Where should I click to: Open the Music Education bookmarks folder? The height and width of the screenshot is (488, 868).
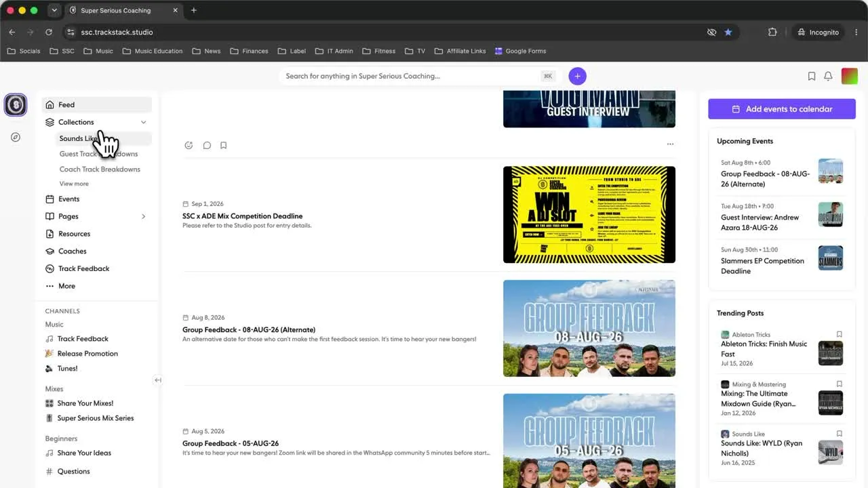(153, 51)
